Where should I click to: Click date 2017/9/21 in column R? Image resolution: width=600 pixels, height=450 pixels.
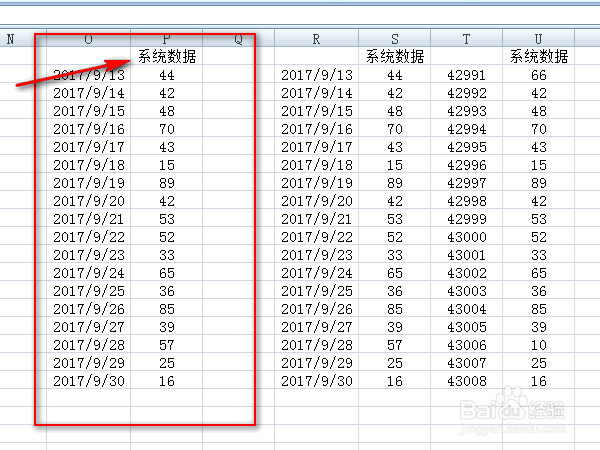pos(317,219)
